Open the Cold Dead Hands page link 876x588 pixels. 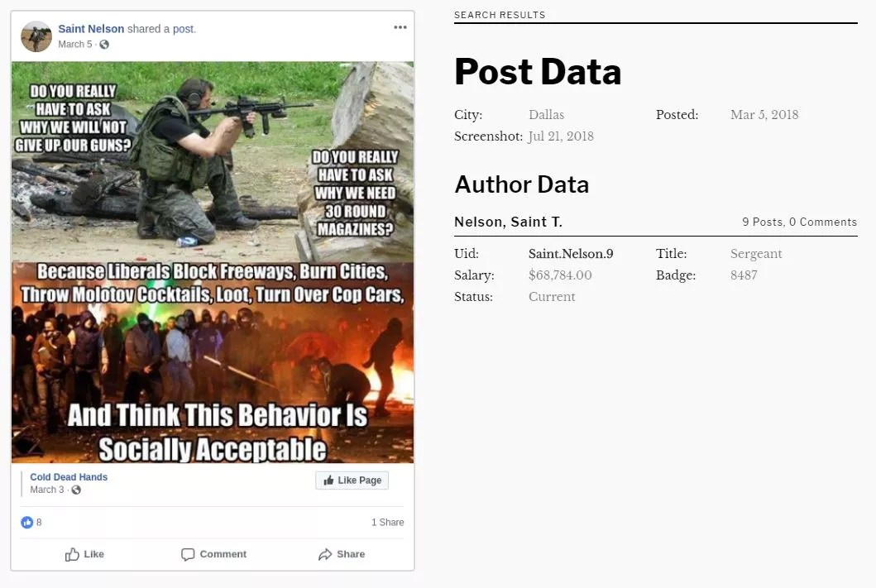69,477
